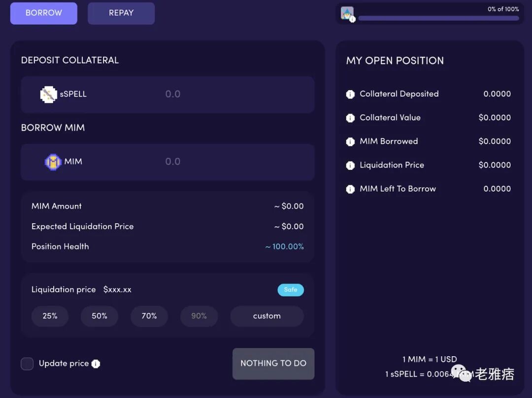Open info icon beside Liquidation Price

[x=350, y=166]
